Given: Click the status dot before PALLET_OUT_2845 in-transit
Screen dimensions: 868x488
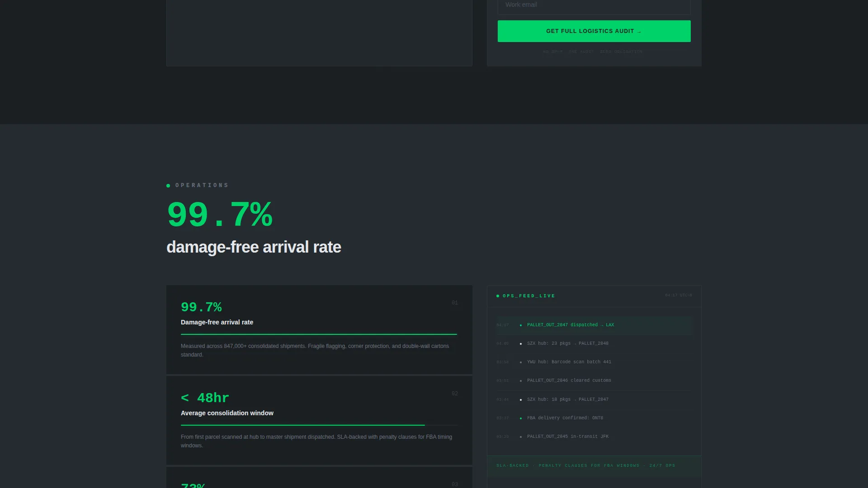Looking at the screenshot, I should [521, 437].
